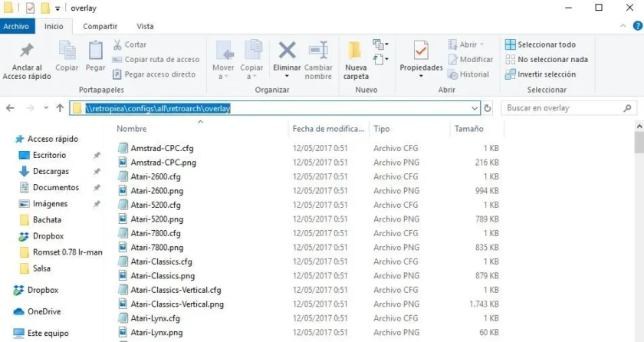Click the Buscar en overlay search box
Screen dimensions: 644x342
[x=568, y=108]
